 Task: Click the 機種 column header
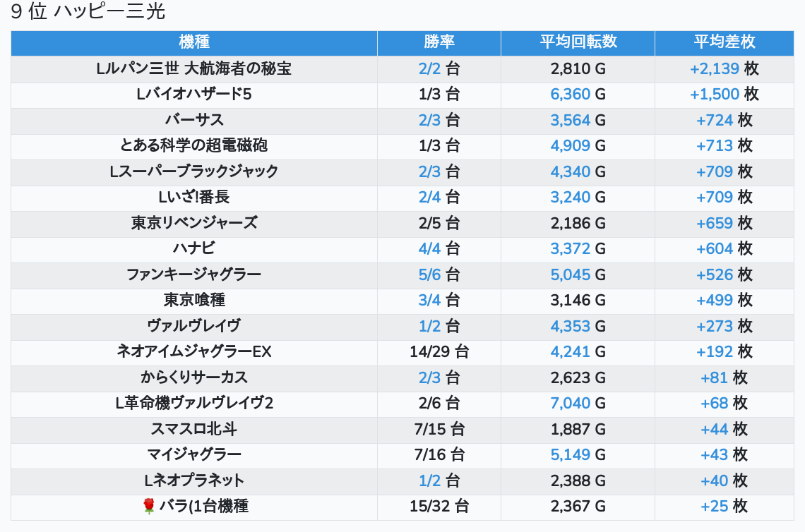pyautogui.click(x=194, y=42)
